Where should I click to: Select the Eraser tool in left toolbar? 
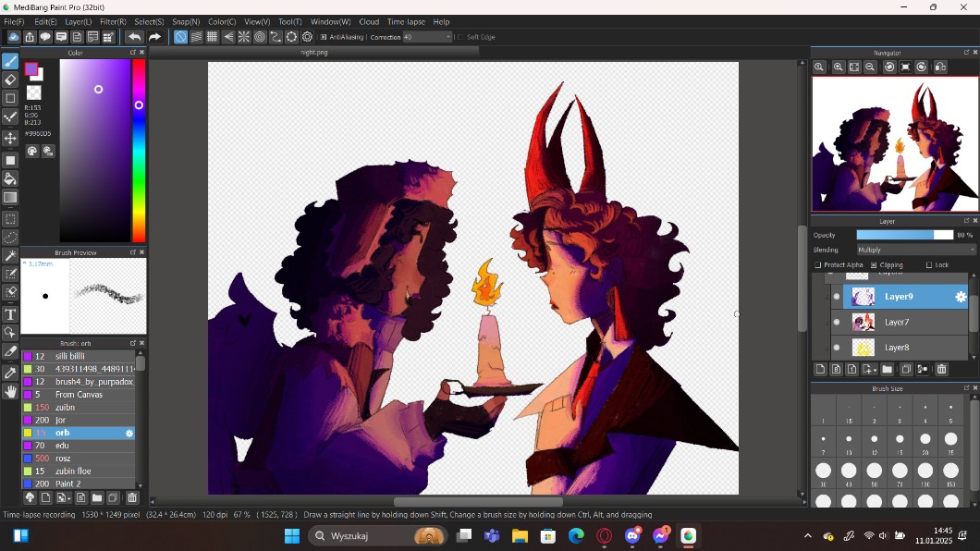click(x=10, y=80)
